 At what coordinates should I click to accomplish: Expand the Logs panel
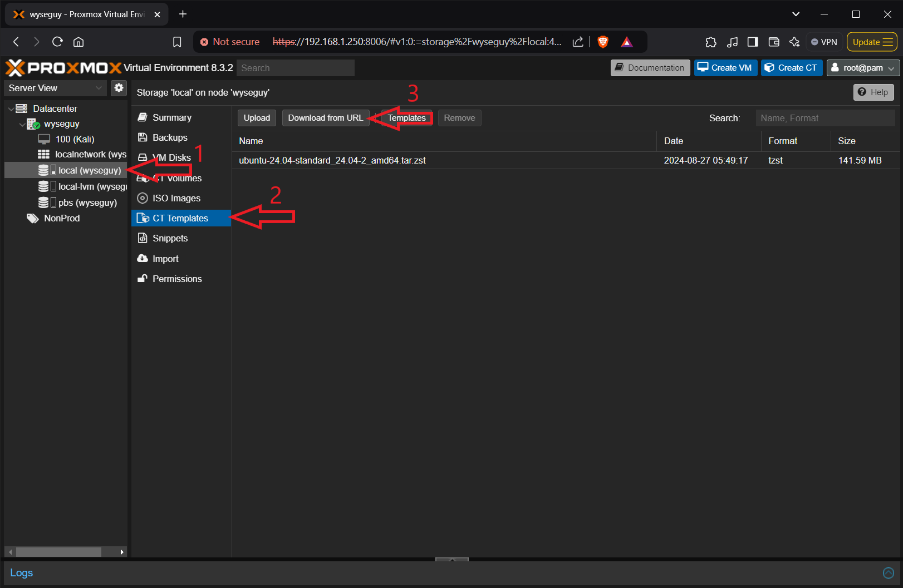tap(21, 572)
